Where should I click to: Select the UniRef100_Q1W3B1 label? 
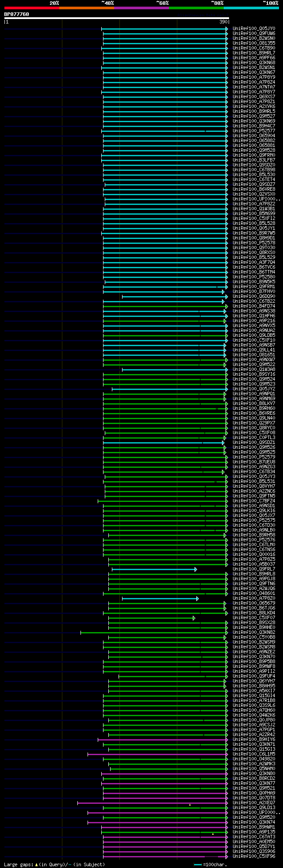point(254,209)
